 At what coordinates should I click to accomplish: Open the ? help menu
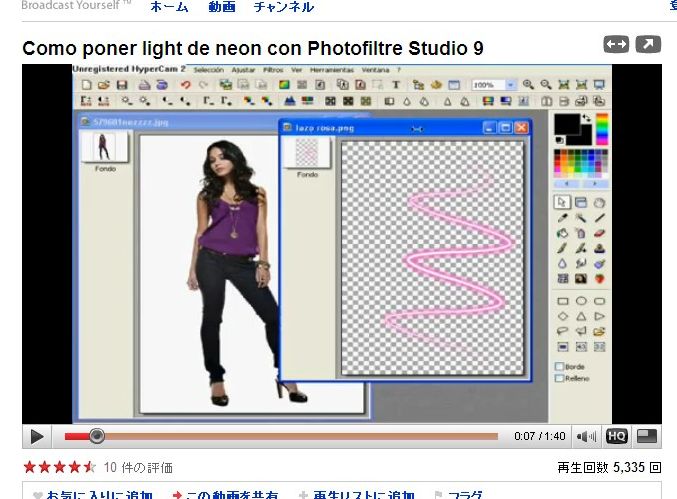[x=399, y=69]
